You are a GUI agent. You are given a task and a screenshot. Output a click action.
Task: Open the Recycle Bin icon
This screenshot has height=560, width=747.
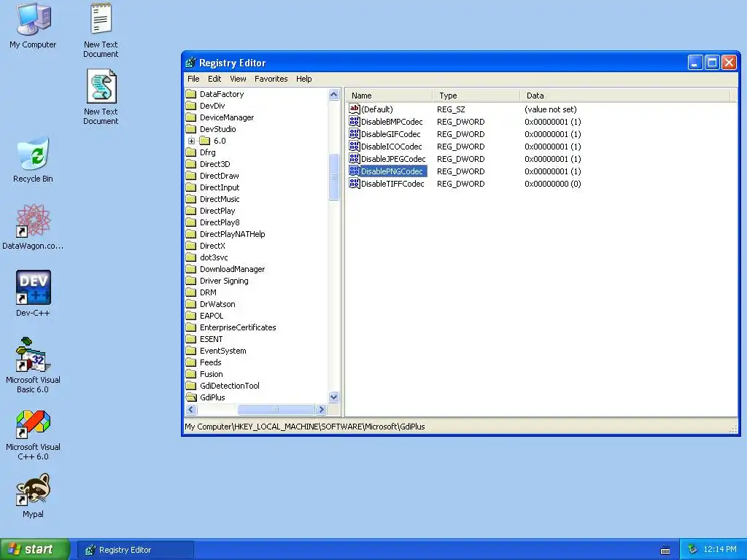34,153
